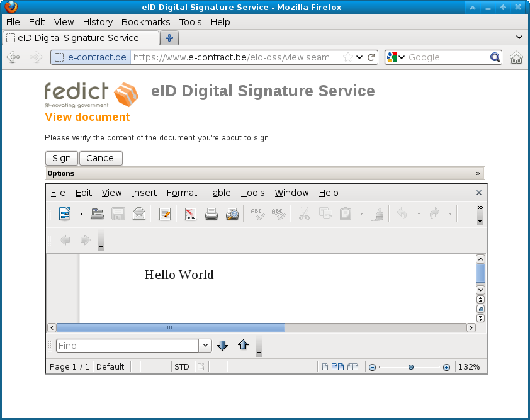
Task: Click the Undo arrow icon
Action: [x=402, y=213]
